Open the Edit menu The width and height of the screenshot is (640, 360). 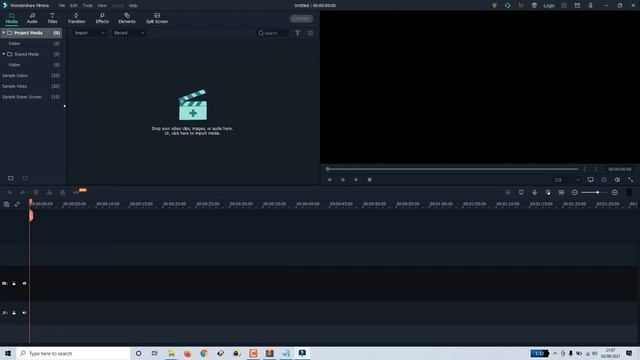click(x=73, y=6)
